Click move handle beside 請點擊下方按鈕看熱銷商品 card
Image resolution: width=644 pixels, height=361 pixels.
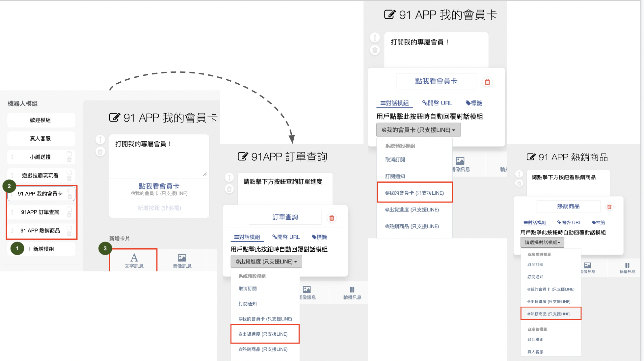(x=519, y=174)
